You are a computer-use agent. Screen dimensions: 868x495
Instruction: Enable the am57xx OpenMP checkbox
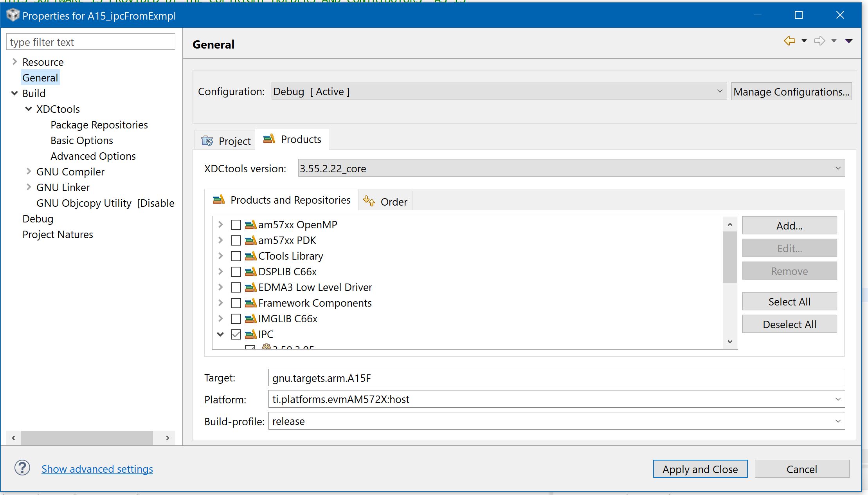point(235,224)
